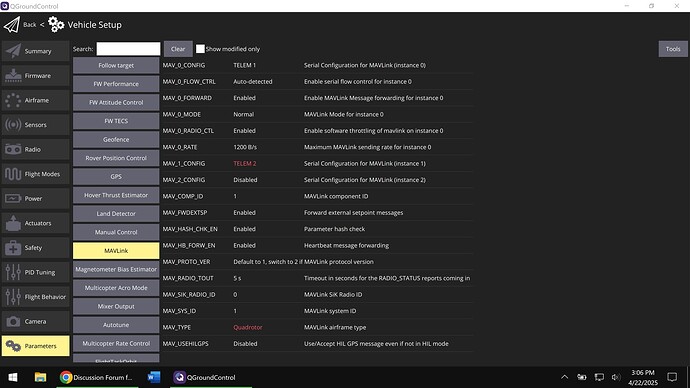Viewport: 690px width, 388px height.
Task: Open Sensors page via its signal icon
Action: pyautogui.click(x=13, y=125)
